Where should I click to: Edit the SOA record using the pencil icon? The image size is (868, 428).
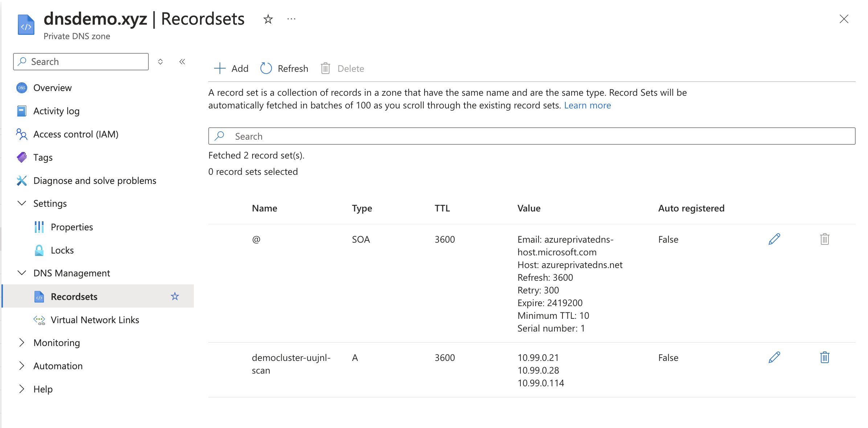click(774, 239)
